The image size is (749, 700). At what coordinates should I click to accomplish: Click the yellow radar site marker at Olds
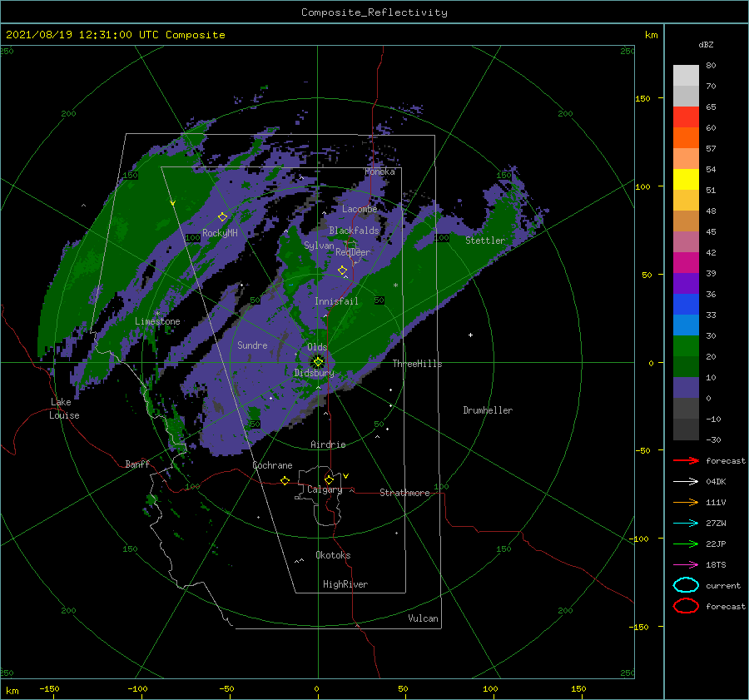(x=318, y=362)
